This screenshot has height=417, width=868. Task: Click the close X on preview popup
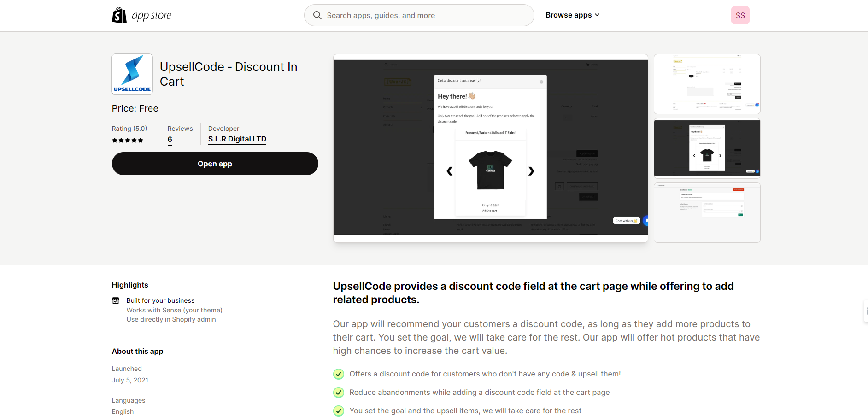point(541,82)
